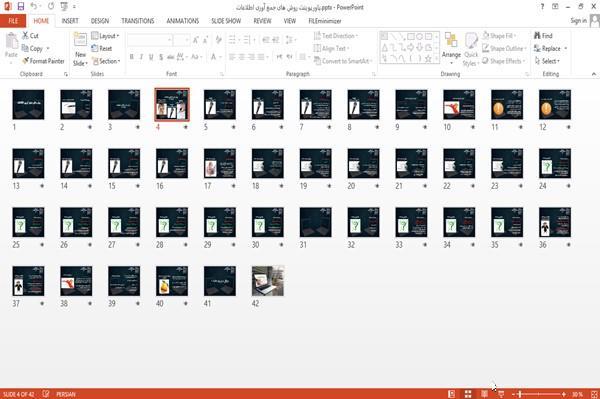Click the Cut scissors icon

tap(25, 35)
